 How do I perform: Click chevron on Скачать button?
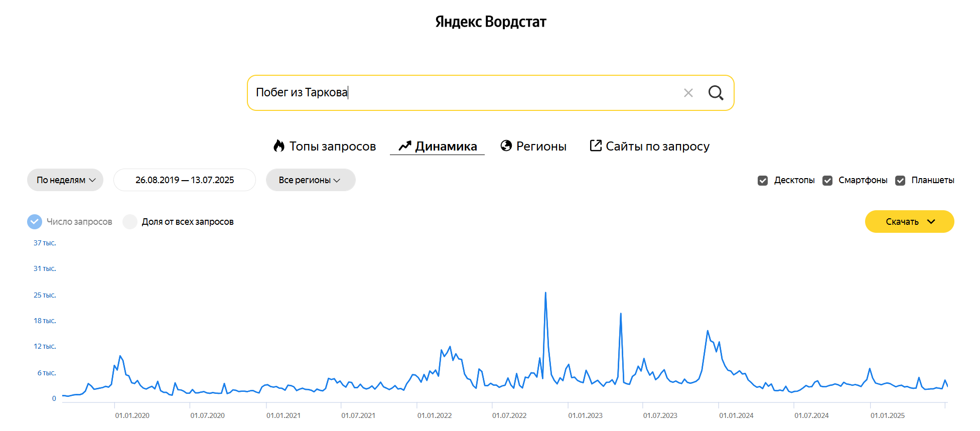tap(931, 222)
